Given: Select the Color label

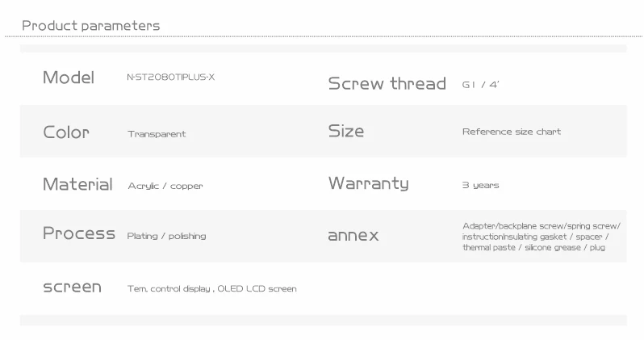Looking at the screenshot, I should point(66,132).
